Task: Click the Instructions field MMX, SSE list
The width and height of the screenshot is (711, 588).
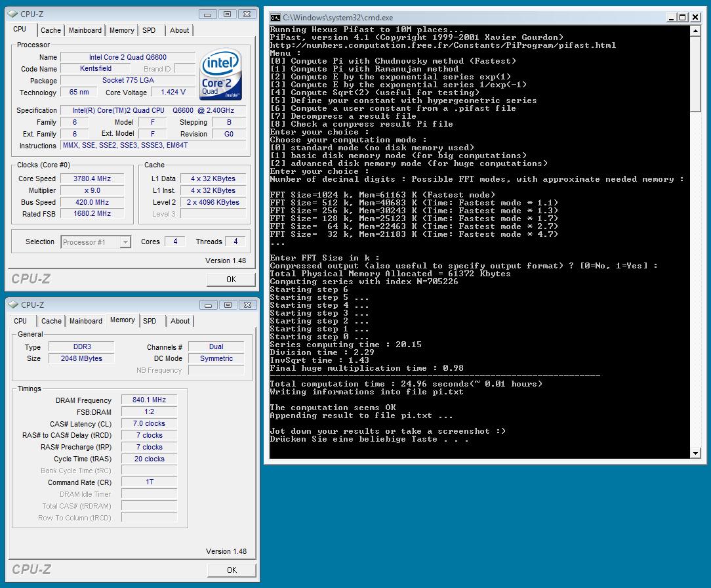Action: point(153,145)
